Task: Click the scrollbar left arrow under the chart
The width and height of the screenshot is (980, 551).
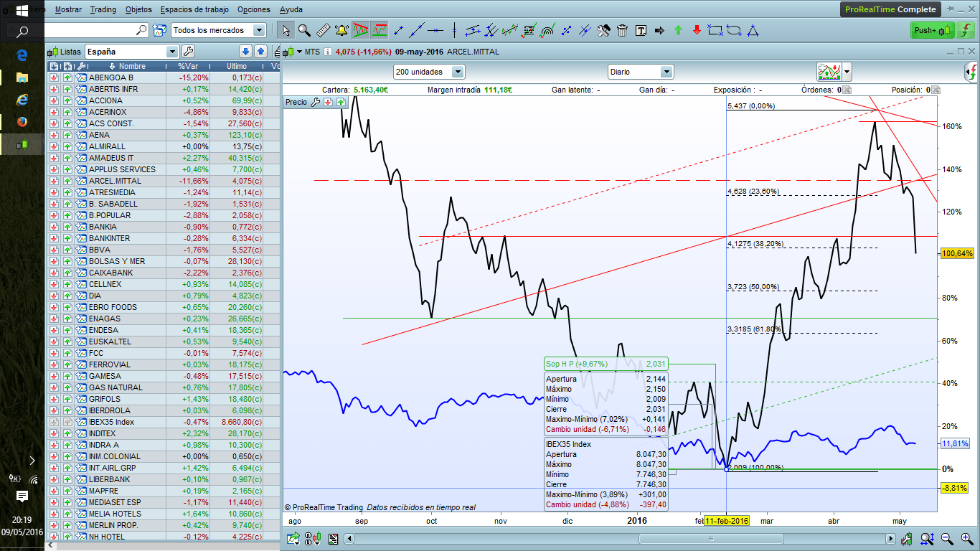Action: pos(349,539)
